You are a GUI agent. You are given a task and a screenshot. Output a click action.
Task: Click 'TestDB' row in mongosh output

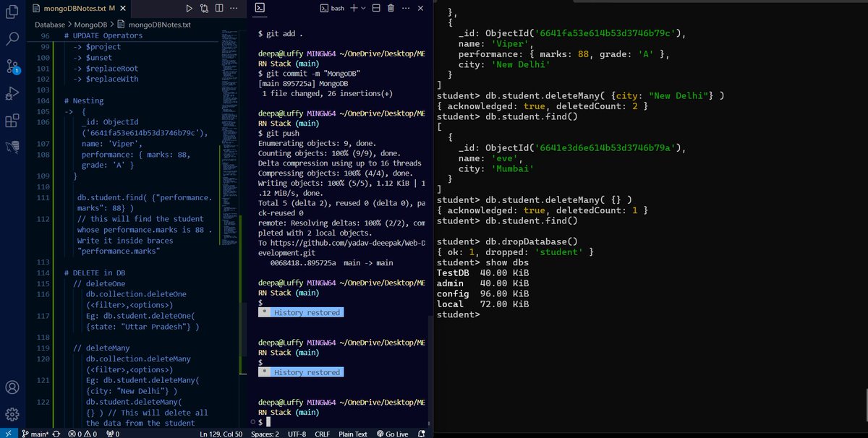[x=482, y=273]
